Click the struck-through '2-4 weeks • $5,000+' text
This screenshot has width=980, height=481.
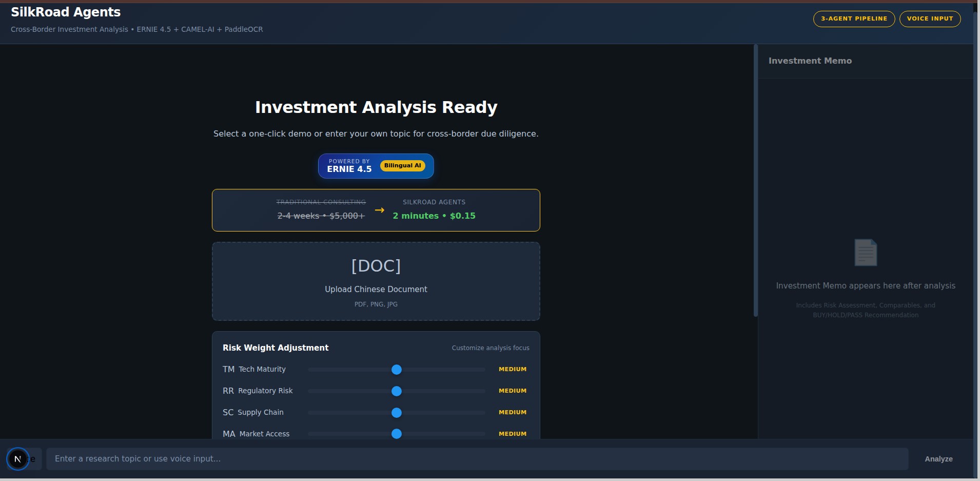coord(321,216)
